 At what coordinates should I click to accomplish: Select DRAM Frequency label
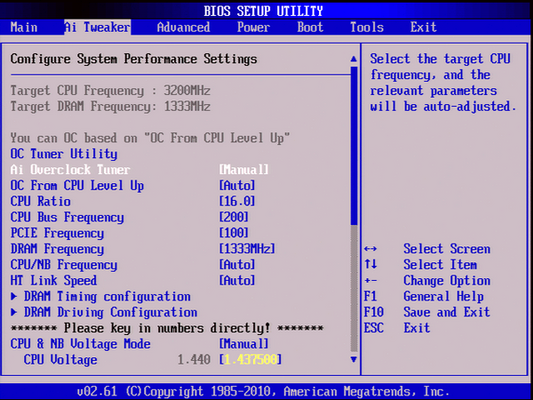pos(57,249)
